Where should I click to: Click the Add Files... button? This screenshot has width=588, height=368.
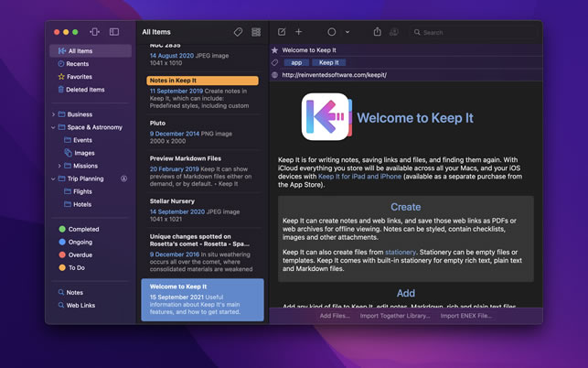pyautogui.click(x=335, y=316)
